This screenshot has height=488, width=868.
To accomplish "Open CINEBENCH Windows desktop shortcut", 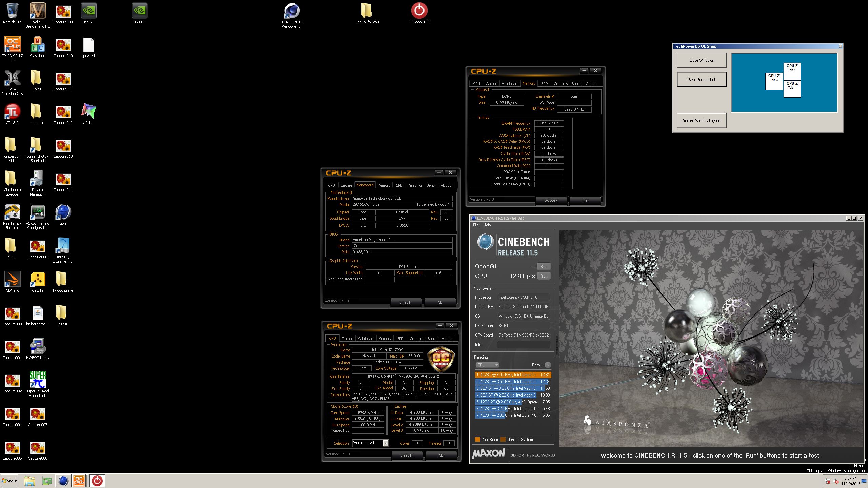I will (x=292, y=15).
